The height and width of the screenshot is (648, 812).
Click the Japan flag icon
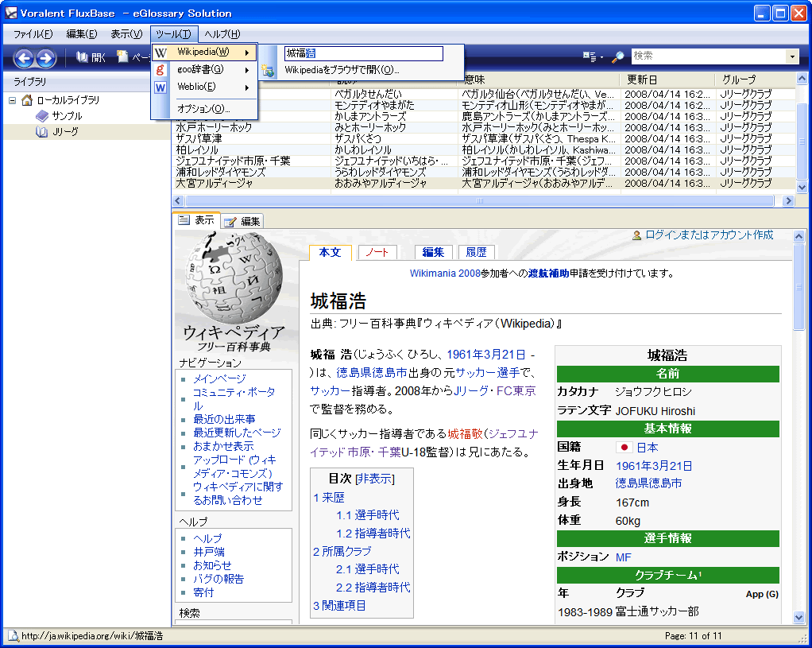click(x=624, y=448)
